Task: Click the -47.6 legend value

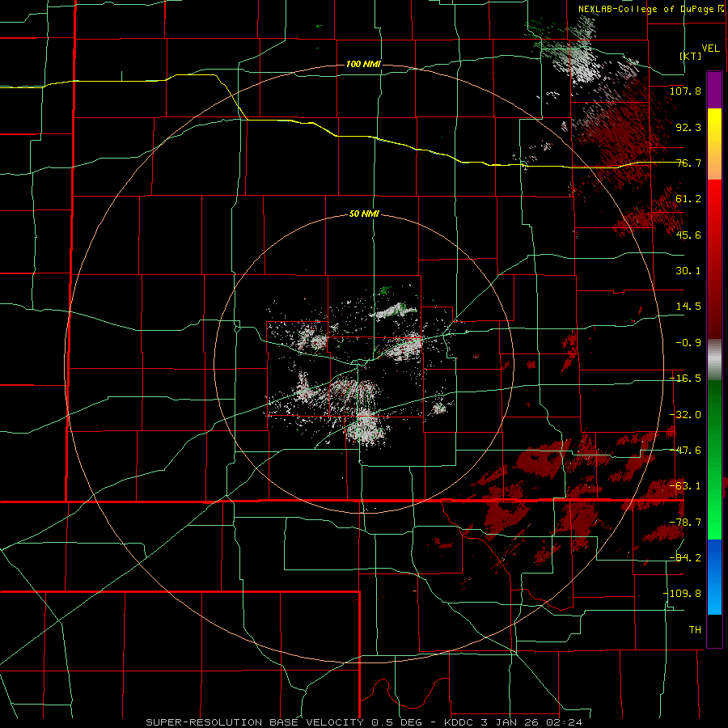Action: [685, 451]
